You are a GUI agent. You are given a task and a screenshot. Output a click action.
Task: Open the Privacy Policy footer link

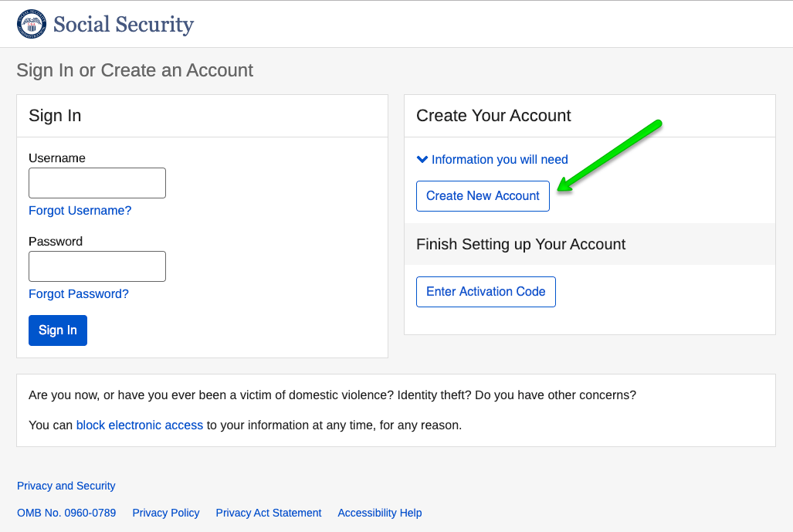pos(166,513)
